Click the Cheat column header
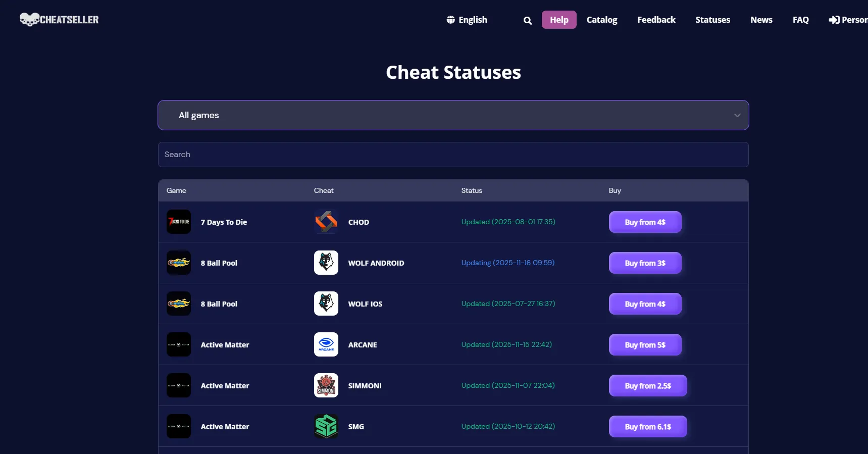868x454 pixels. [x=324, y=190]
